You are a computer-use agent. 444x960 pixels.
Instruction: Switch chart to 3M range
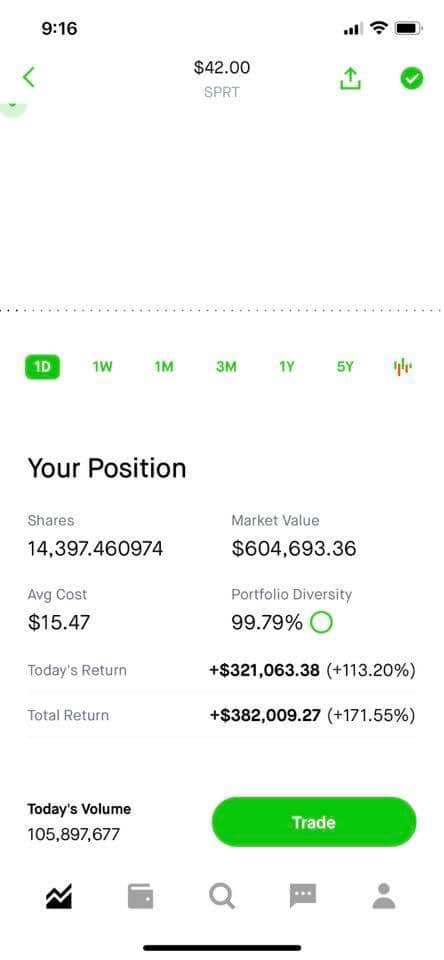coord(226,367)
